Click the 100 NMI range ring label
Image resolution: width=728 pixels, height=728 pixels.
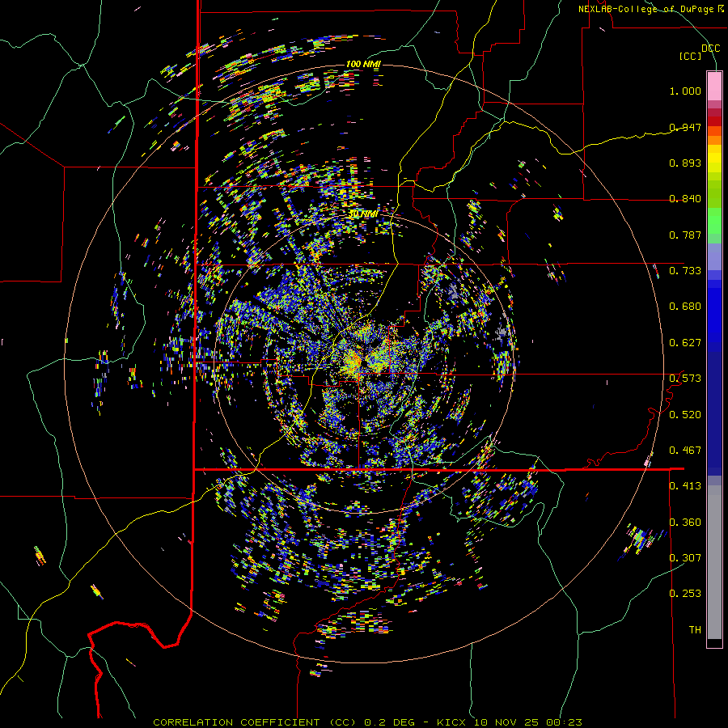click(x=363, y=64)
